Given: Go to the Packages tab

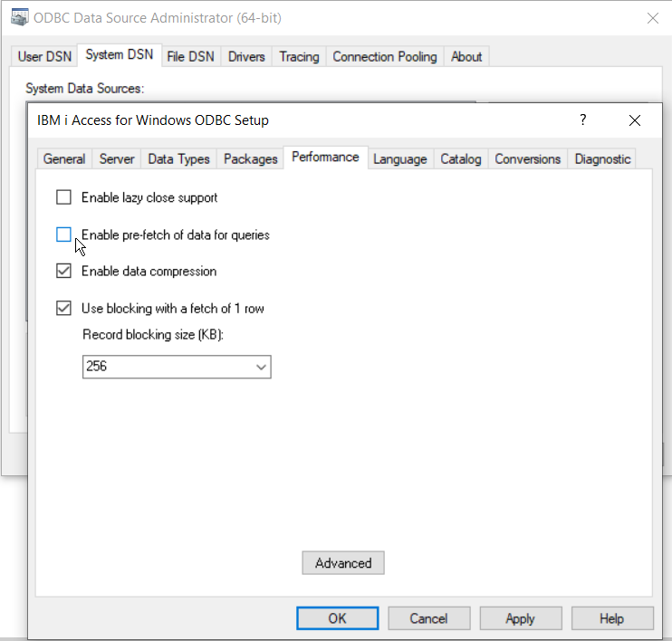Looking at the screenshot, I should point(250,158).
